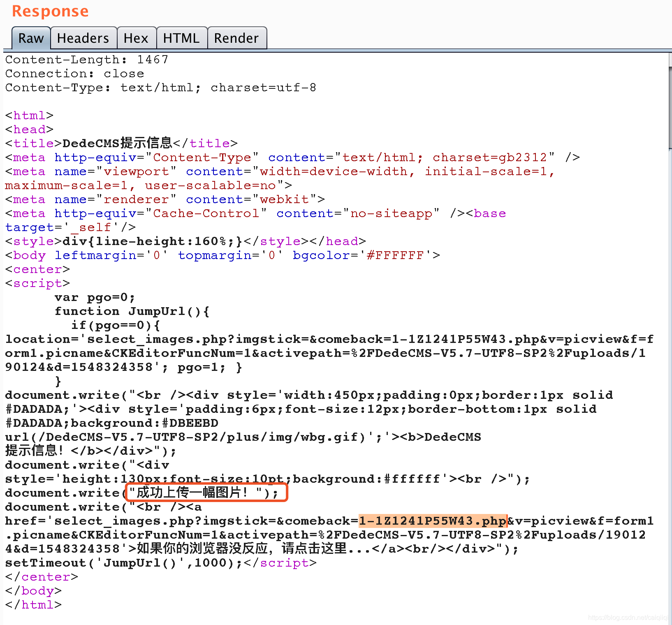The width and height of the screenshot is (672, 625).
Task: Switch to the Raw tab
Action: (31, 38)
